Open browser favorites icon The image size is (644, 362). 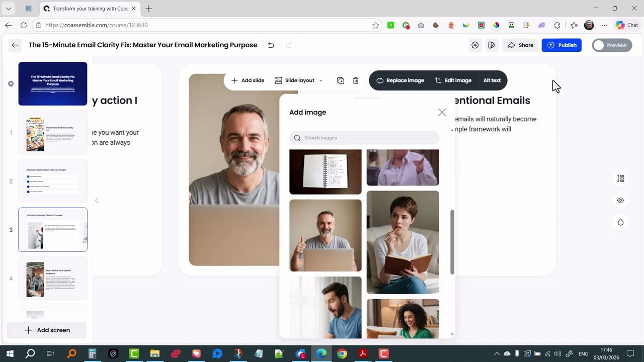click(574, 25)
